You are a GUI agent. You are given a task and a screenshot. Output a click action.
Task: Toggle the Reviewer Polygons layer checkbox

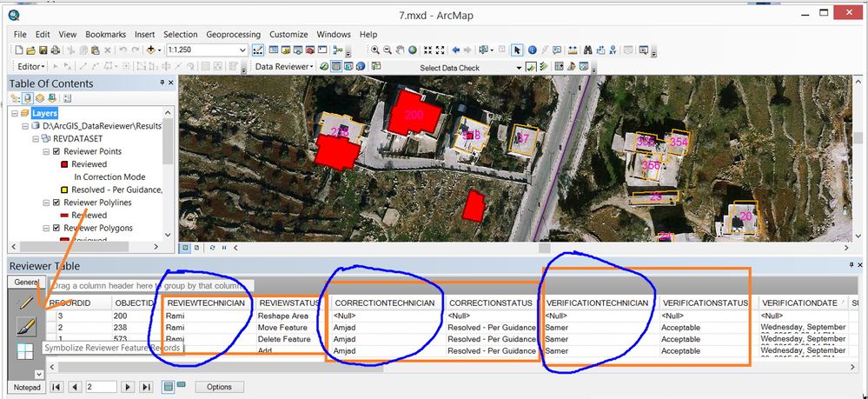(x=56, y=228)
